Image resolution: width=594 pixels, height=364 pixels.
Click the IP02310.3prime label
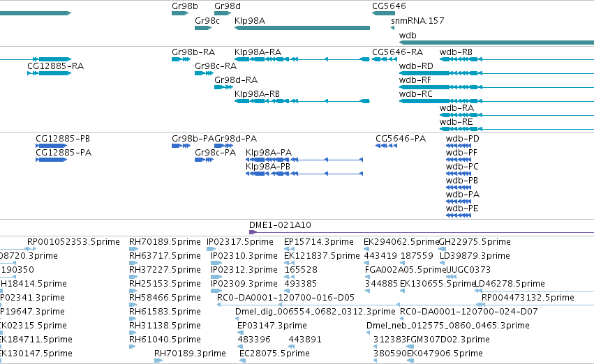pyautogui.click(x=244, y=256)
